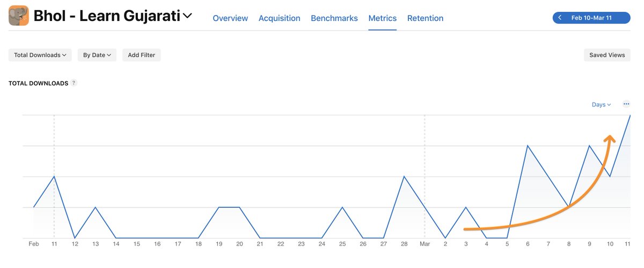The width and height of the screenshot is (644, 268).
Task: Click the Feb 11 peak data point
Action: click(x=54, y=176)
